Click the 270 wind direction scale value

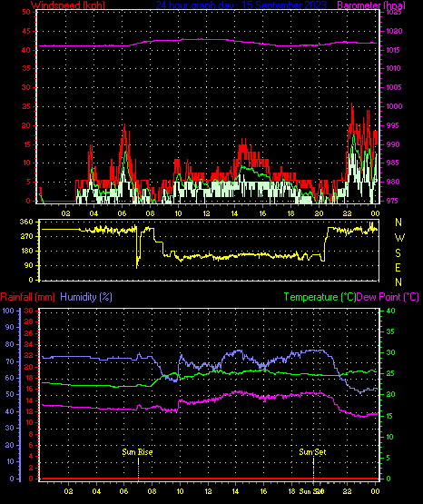[x=26, y=237]
